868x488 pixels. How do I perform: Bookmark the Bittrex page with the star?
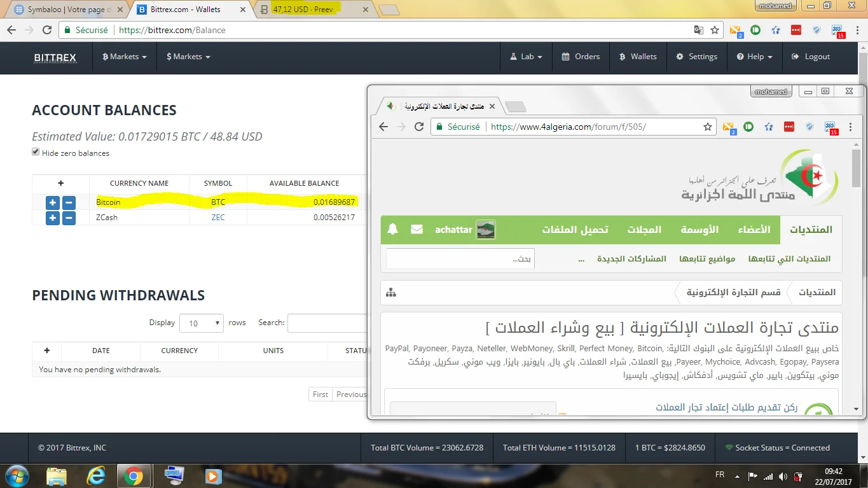[x=715, y=30]
